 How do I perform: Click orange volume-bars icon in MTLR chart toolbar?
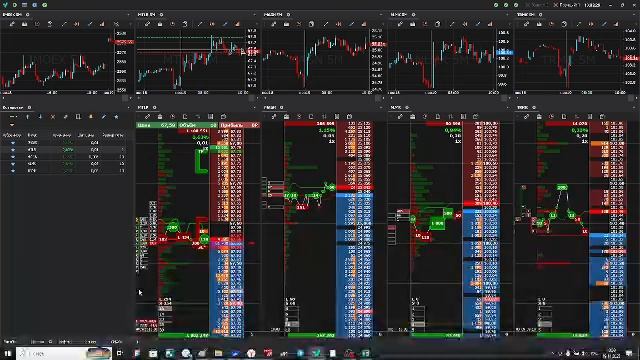[238, 24]
